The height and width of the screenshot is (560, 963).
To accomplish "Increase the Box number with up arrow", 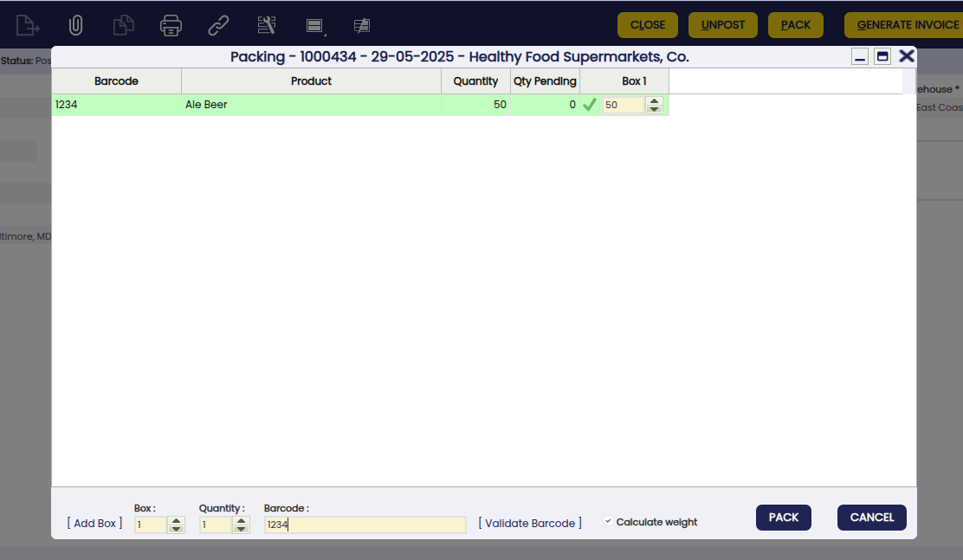I will [x=177, y=520].
